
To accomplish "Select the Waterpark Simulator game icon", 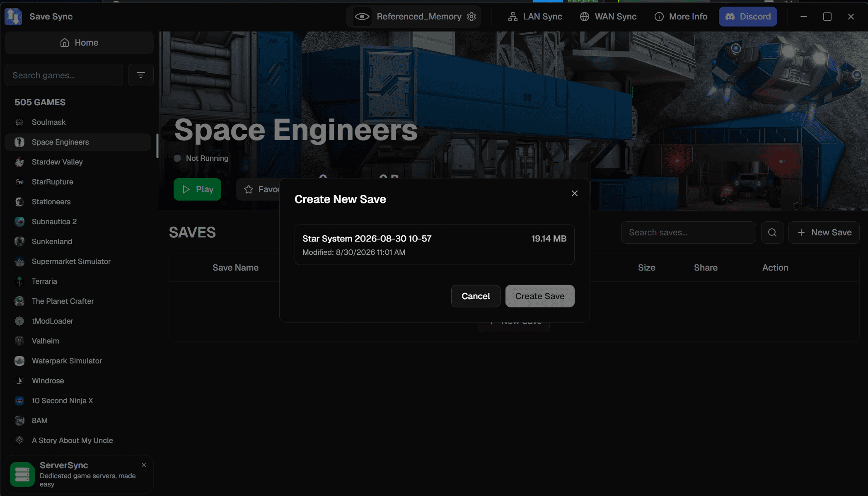I will pos(19,361).
